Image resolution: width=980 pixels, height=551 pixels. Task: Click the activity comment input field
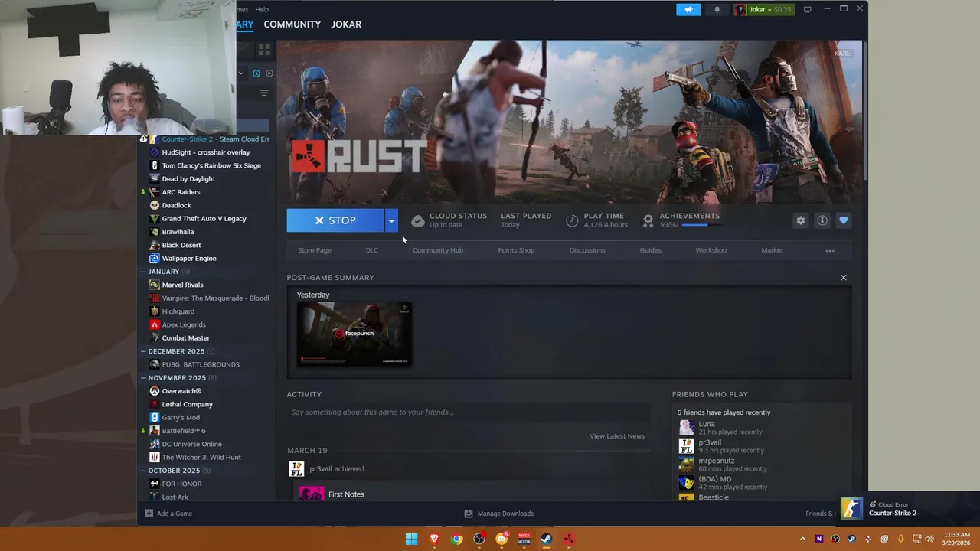[469, 412]
